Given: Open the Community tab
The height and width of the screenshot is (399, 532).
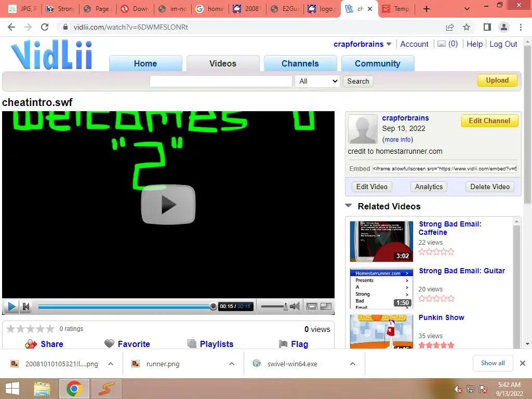Looking at the screenshot, I should [378, 63].
